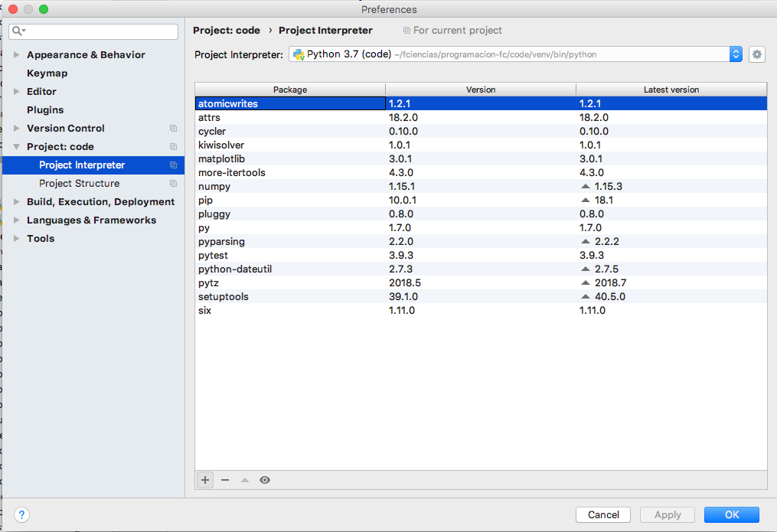This screenshot has width=777, height=532.
Task: Open the Plugins settings page
Action: pos(45,110)
